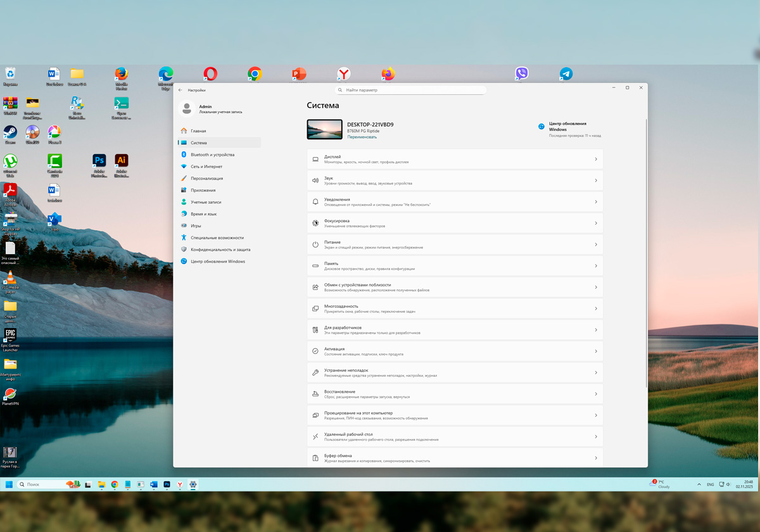Click the Windows Start button on taskbar

pos(9,484)
